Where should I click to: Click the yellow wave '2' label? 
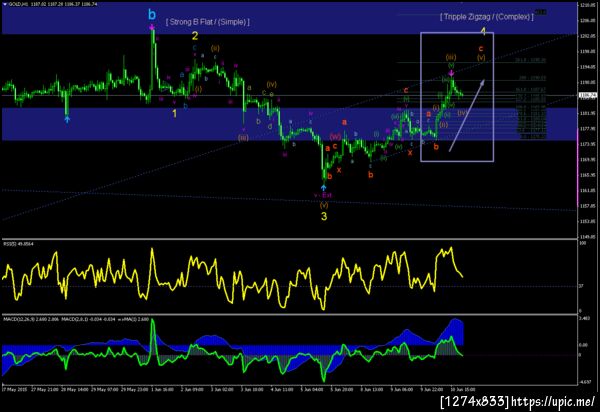coord(195,36)
